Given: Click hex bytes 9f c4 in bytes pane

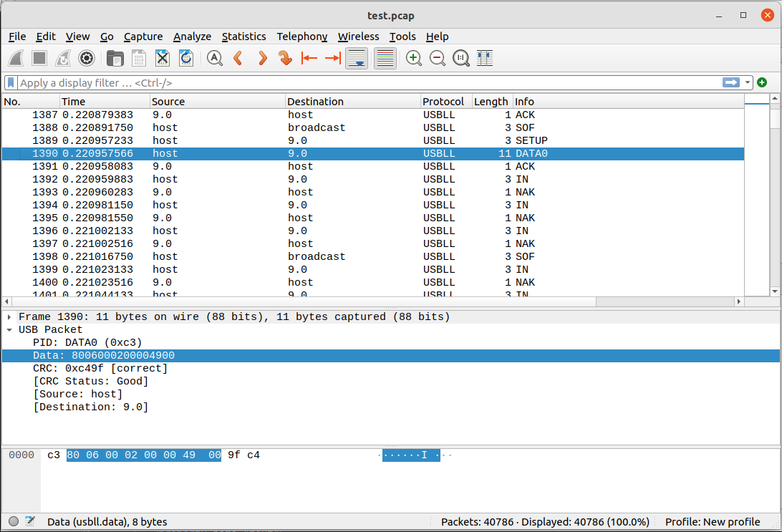Looking at the screenshot, I should 243,455.
